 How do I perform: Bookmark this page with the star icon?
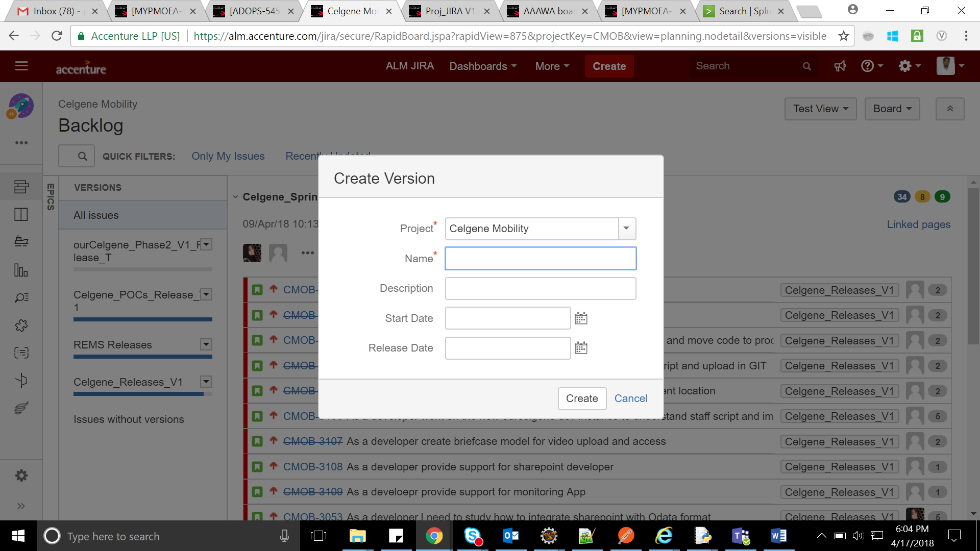pos(843,36)
